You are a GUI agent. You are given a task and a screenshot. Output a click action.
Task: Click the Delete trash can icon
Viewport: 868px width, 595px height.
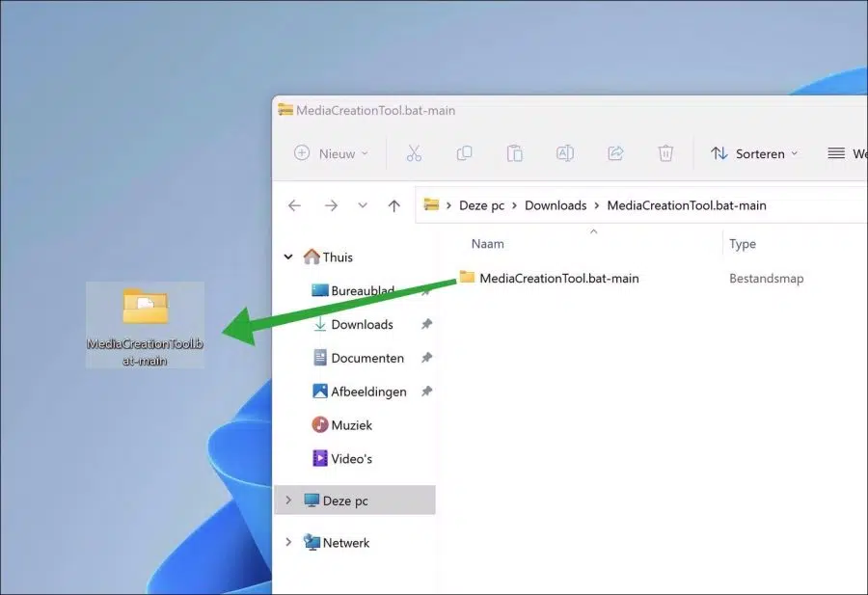coord(665,153)
